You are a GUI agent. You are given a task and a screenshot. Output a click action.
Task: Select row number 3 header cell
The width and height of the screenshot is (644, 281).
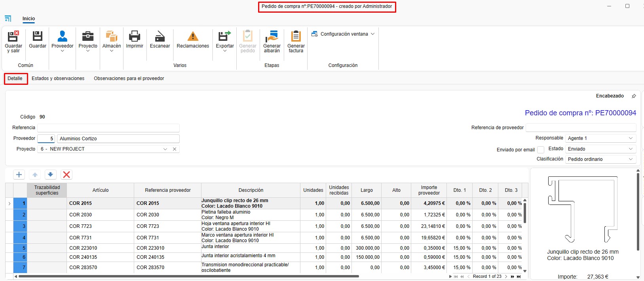click(x=20, y=226)
